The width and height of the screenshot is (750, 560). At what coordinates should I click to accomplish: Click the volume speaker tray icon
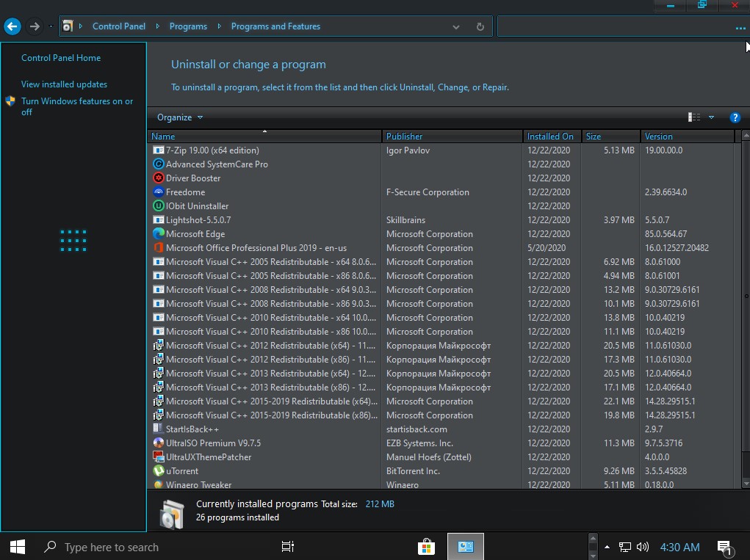point(642,547)
